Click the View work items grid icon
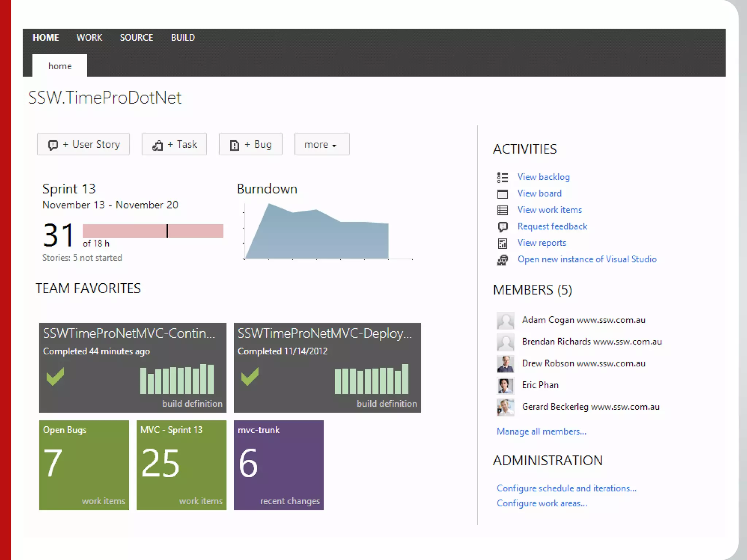747x560 pixels. coord(502,210)
